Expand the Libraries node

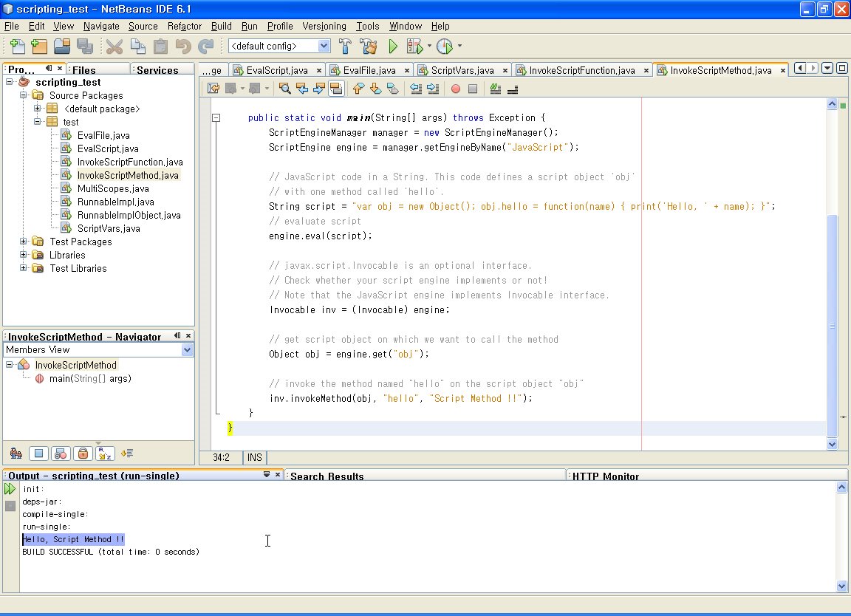tap(24, 255)
